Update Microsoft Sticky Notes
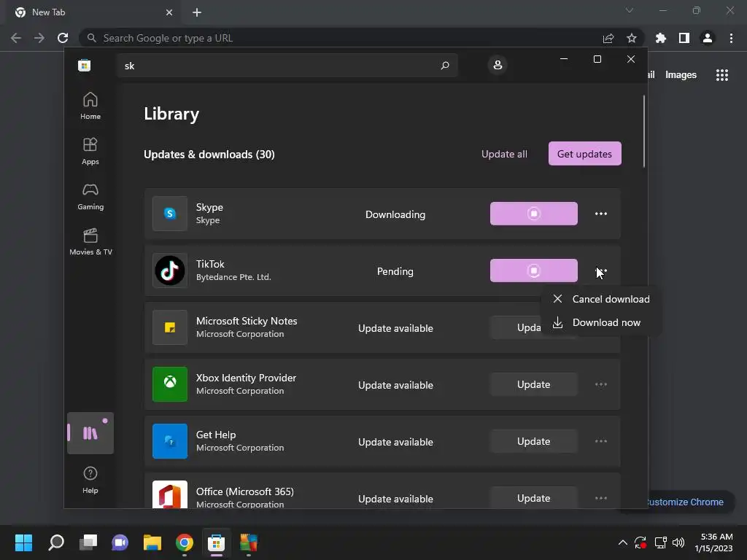The width and height of the screenshot is (747, 560). 516,327
